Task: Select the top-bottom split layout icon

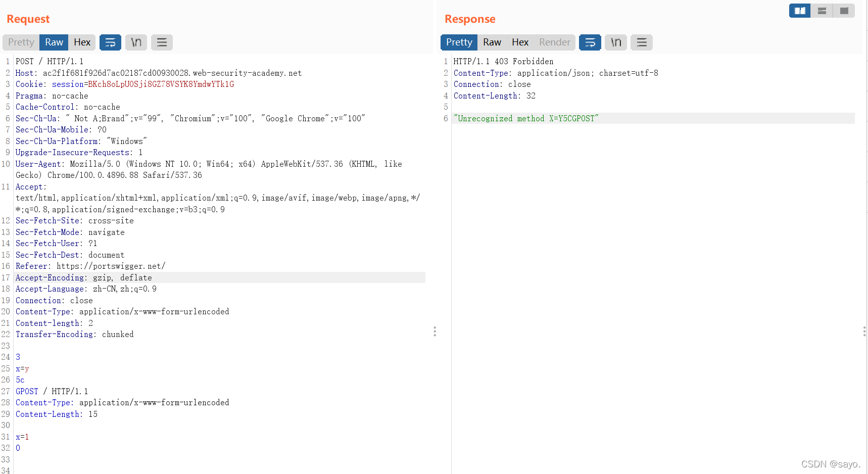Action: (822, 11)
